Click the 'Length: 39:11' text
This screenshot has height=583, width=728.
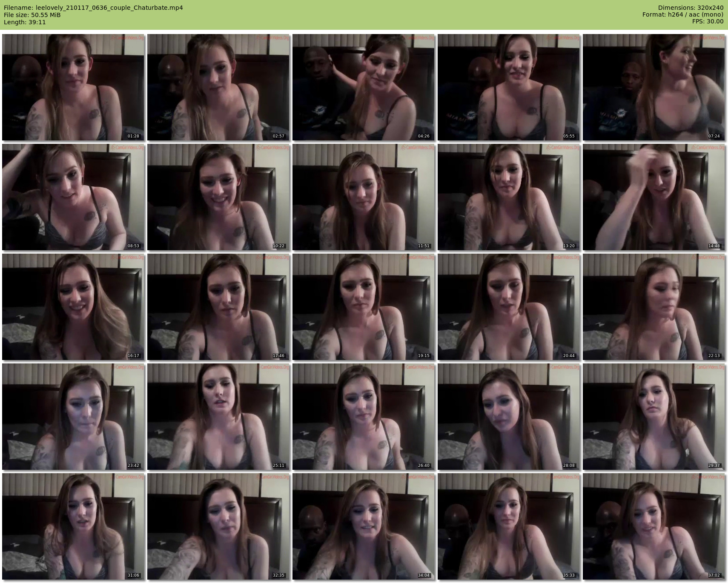tap(25, 22)
